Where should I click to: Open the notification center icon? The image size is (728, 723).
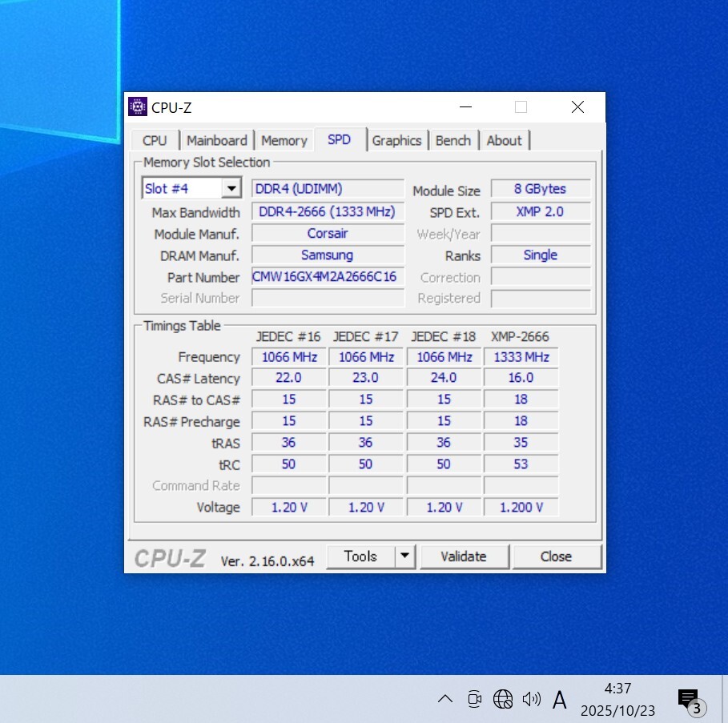click(689, 700)
